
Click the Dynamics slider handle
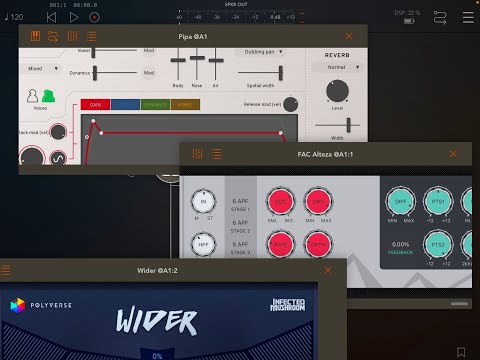click(95, 73)
